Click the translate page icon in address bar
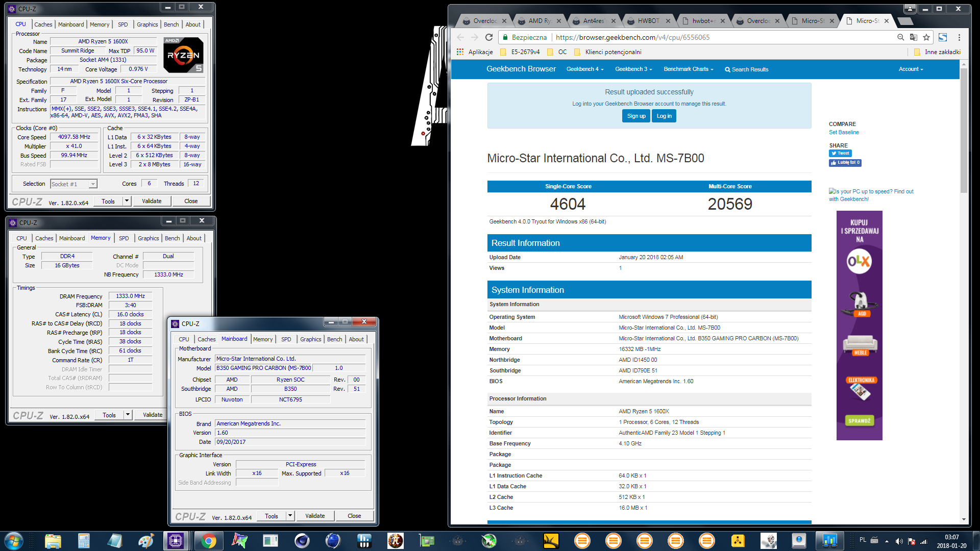The image size is (980, 551). click(x=913, y=37)
